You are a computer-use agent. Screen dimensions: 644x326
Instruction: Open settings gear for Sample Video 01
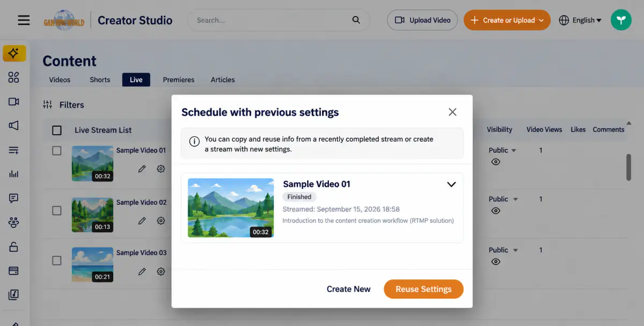[160, 169]
